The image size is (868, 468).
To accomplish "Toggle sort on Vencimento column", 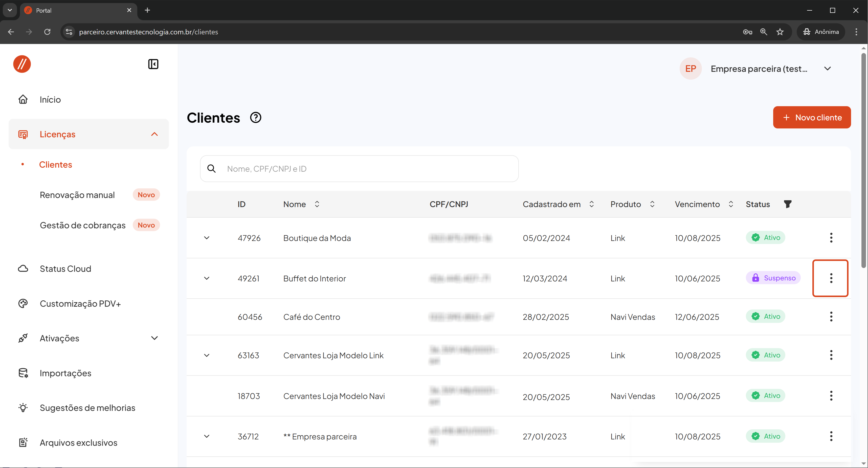I will 730,204.
